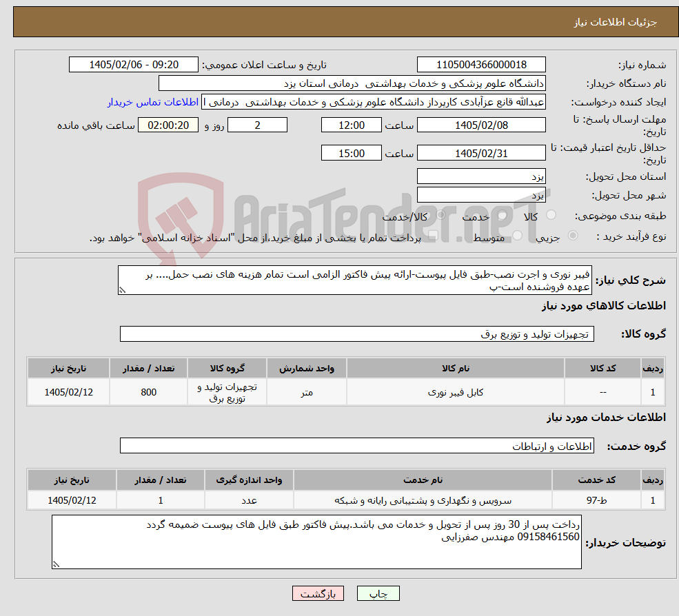
Task: Click the delivery province field یزد
Action: [481, 176]
